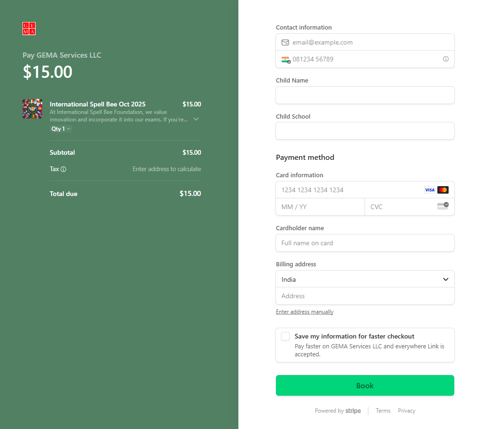Click the CVC card help icon

[443, 206]
